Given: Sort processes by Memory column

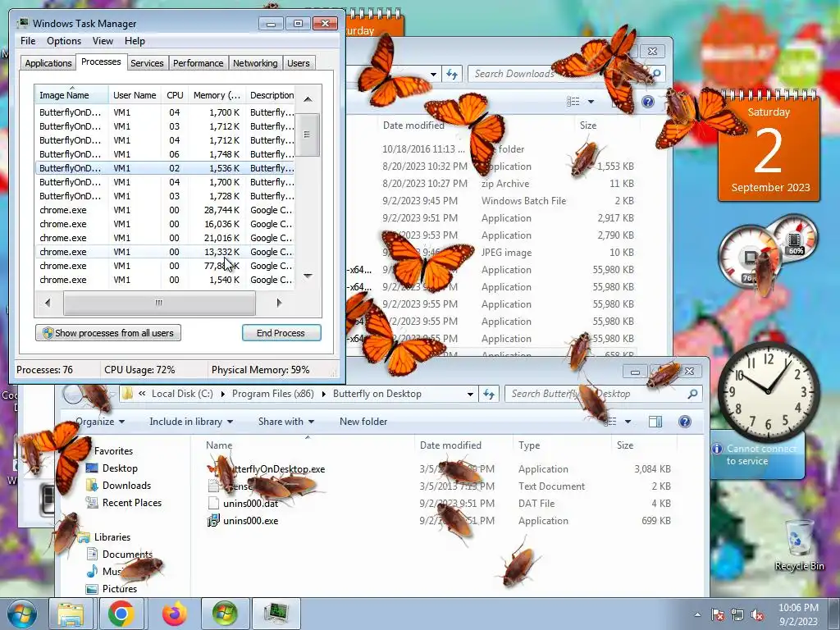Looking at the screenshot, I should [217, 95].
